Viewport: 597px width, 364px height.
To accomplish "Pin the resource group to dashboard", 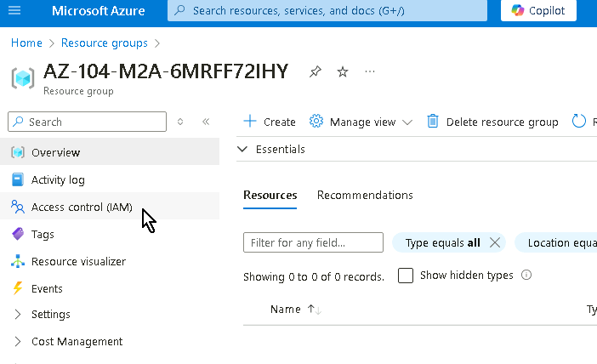I will point(316,71).
